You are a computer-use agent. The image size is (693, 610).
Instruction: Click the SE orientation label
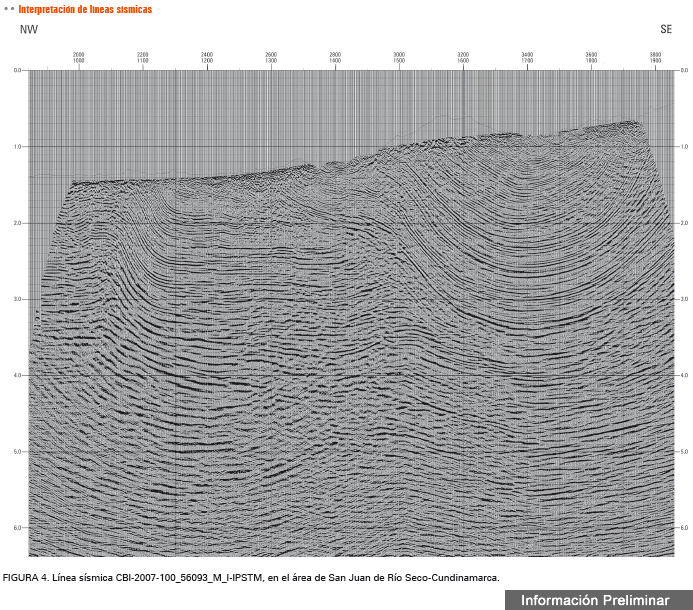point(666,29)
